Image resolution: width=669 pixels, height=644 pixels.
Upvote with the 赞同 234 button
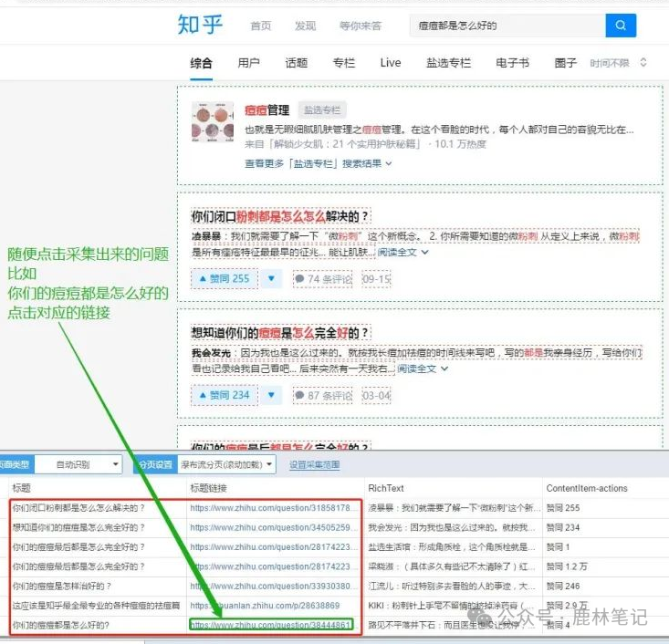225,395
